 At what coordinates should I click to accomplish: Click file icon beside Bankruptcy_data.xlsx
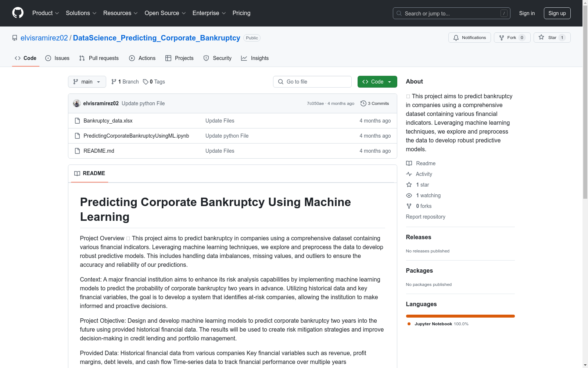pos(77,121)
